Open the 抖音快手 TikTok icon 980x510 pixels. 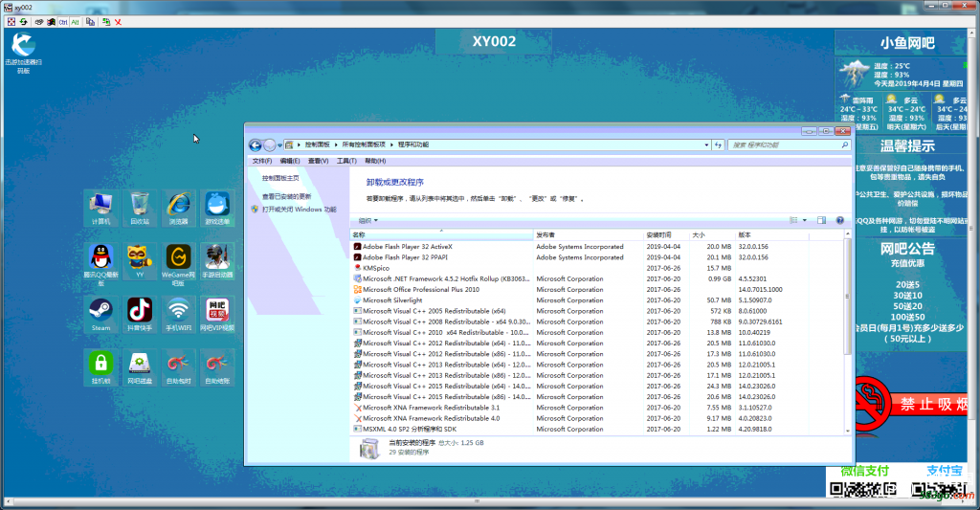pos(140,315)
